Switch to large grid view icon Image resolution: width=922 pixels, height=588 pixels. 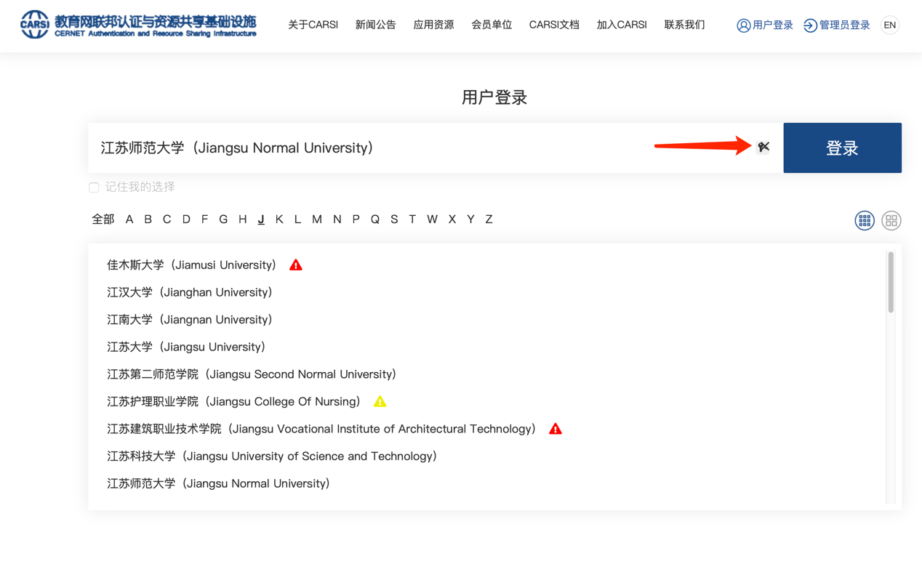[891, 220]
